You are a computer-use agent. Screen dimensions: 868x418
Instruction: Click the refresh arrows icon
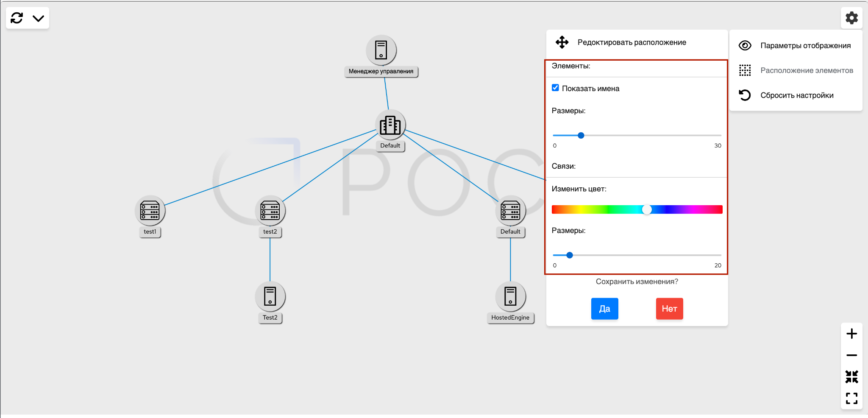pos(17,18)
